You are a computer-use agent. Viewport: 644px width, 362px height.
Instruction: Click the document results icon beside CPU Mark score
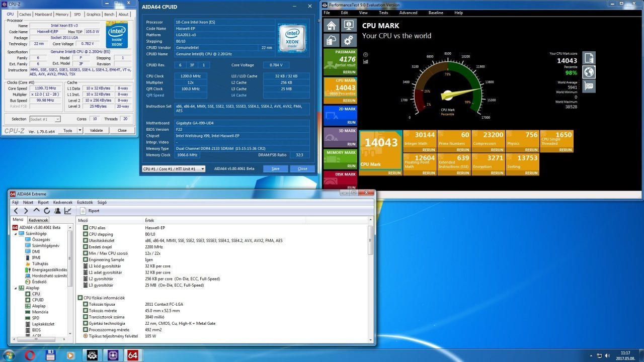589,58
